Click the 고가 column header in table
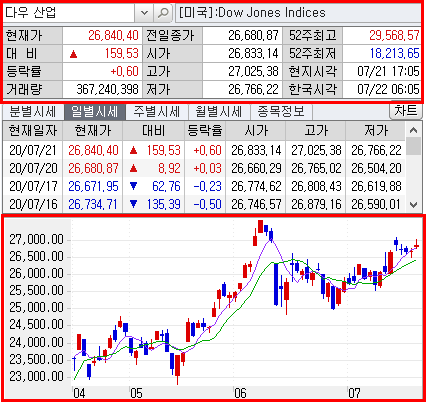Image resolution: width=426 pixels, height=402 pixels. (316, 130)
